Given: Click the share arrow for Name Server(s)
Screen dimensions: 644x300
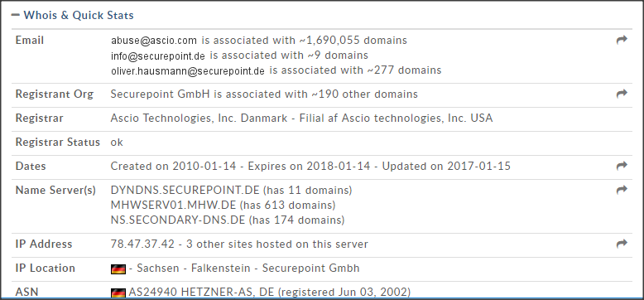Looking at the screenshot, I should click(622, 190).
